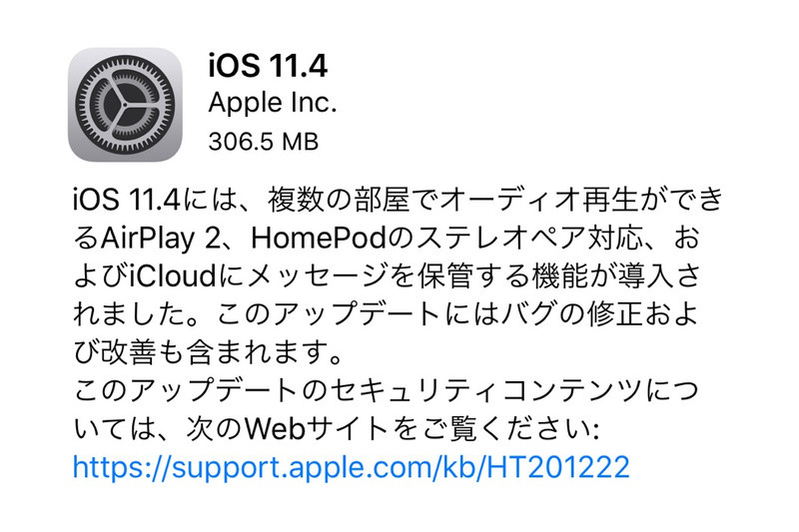Click the word iCloud in description
This screenshot has width=799, height=532.
click(x=173, y=275)
